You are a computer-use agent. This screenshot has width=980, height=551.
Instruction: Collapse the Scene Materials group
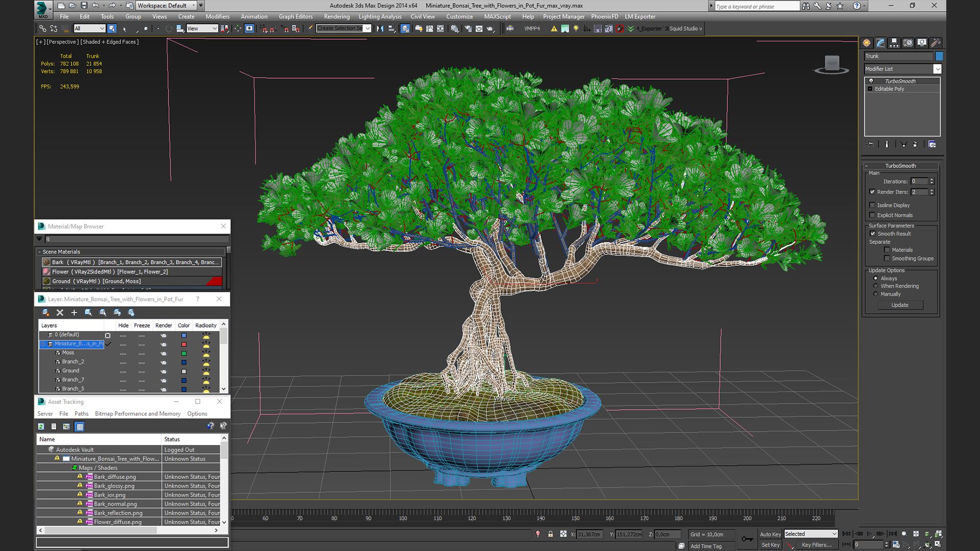click(39, 252)
